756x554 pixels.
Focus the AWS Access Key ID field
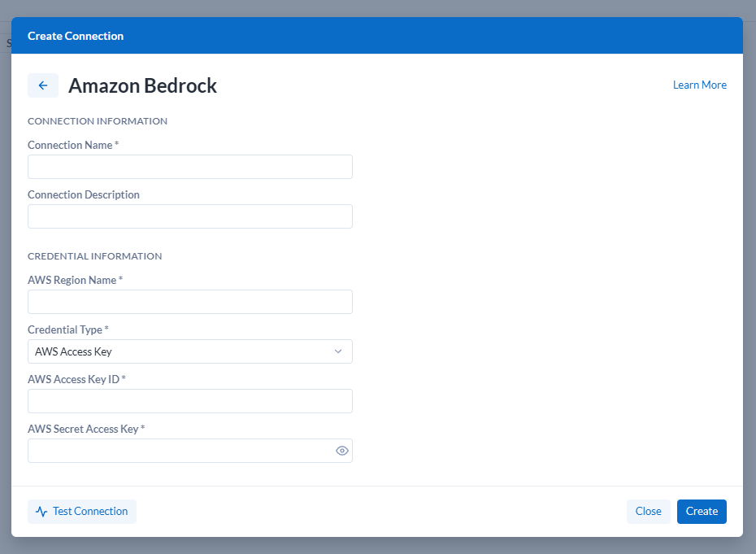(x=190, y=401)
